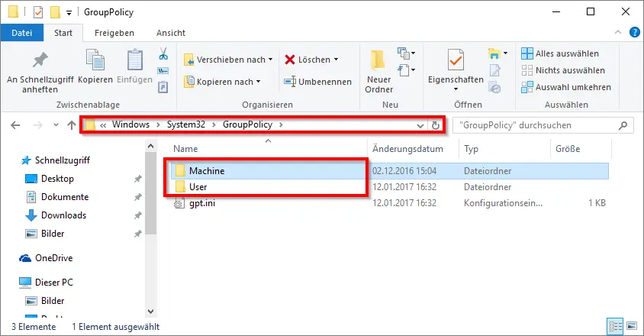Switch to large icons view in status bar
Screen dimensions: 644x336
click(x=631, y=327)
